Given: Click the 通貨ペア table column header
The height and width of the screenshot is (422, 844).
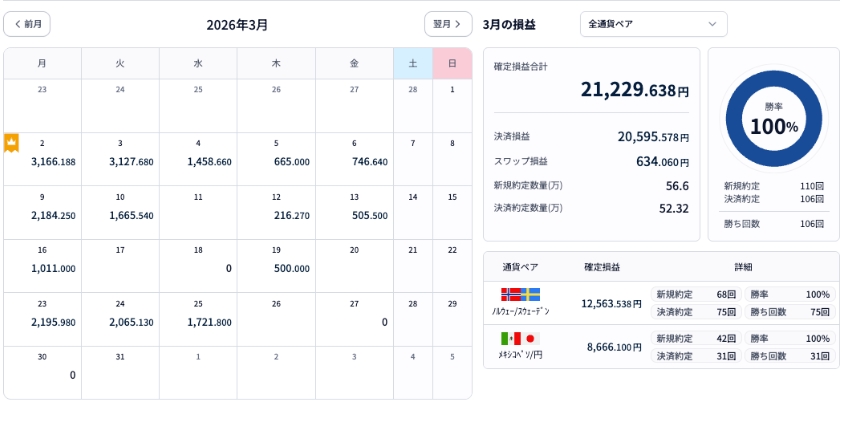Looking at the screenshot, I should pyautogui.click(x=520, y=267).
